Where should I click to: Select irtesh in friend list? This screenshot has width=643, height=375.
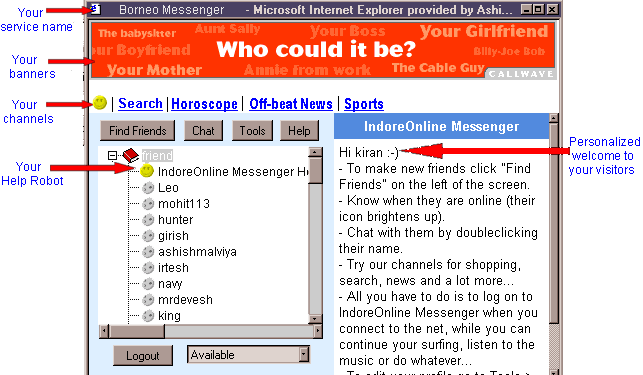tap(173, 268)
